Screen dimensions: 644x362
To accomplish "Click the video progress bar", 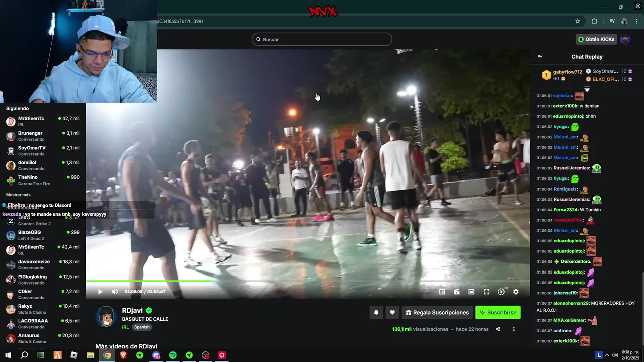I will click(307, 281).
